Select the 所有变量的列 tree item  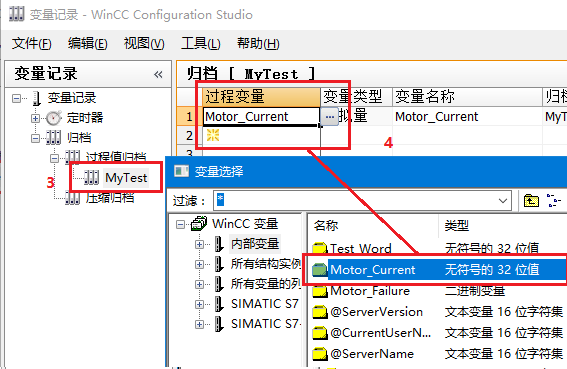click(266, 284)
